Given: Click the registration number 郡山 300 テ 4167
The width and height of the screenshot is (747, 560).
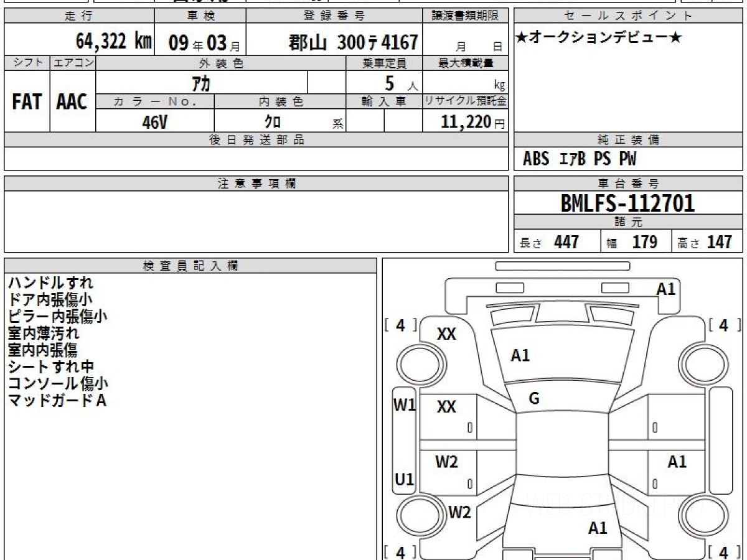Looking at the screenshot, I should click(353, 42).
